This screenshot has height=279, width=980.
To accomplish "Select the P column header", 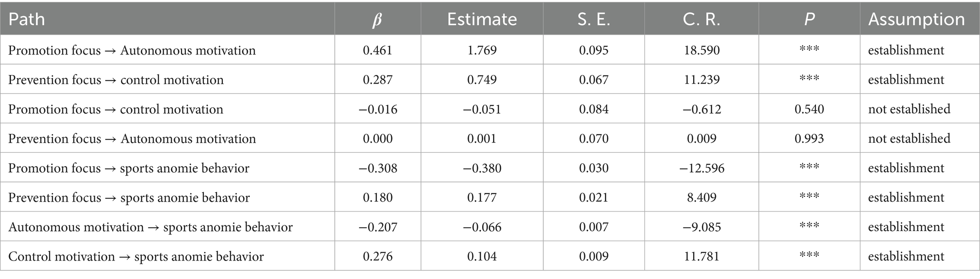I will coord(809,19).
